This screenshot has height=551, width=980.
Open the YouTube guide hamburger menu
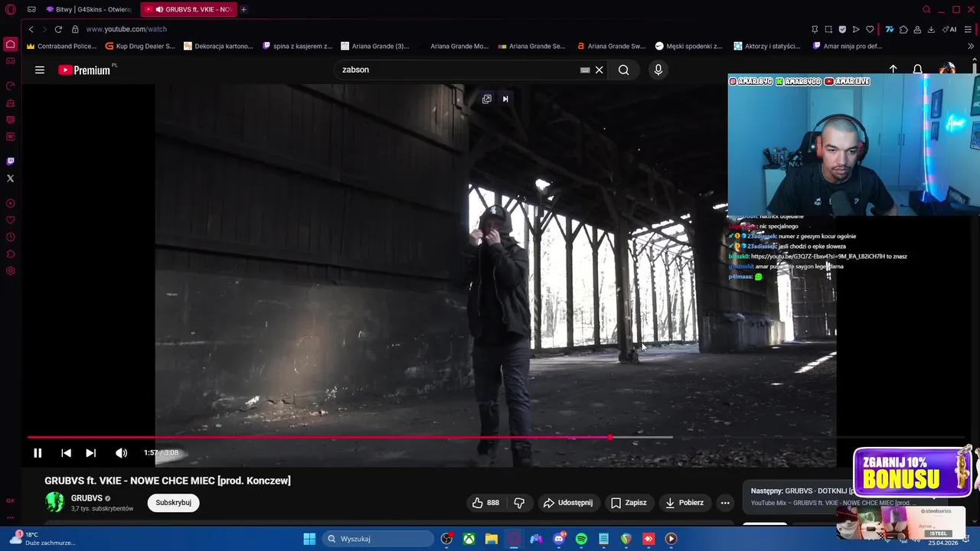click(x=39, y=70)
